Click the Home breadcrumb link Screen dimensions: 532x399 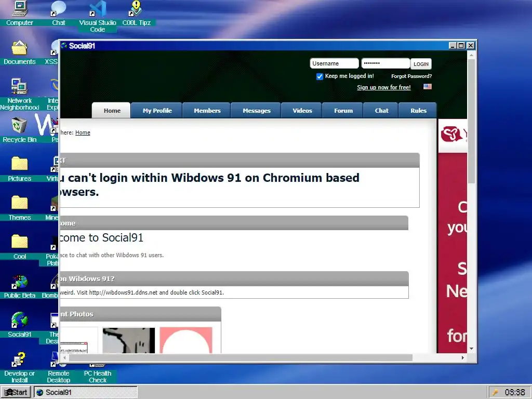point(83,132)
